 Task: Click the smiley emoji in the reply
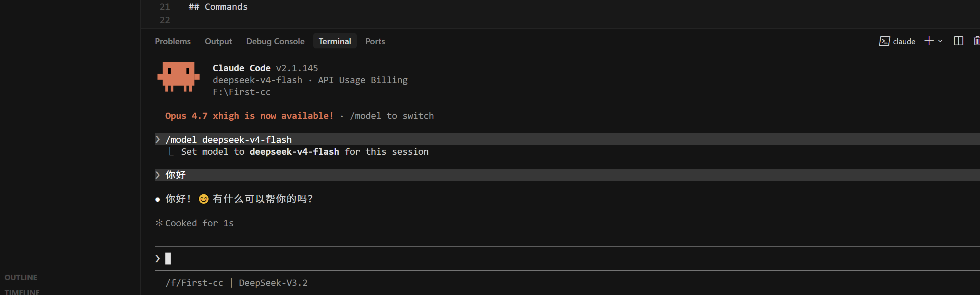[204, 199]
